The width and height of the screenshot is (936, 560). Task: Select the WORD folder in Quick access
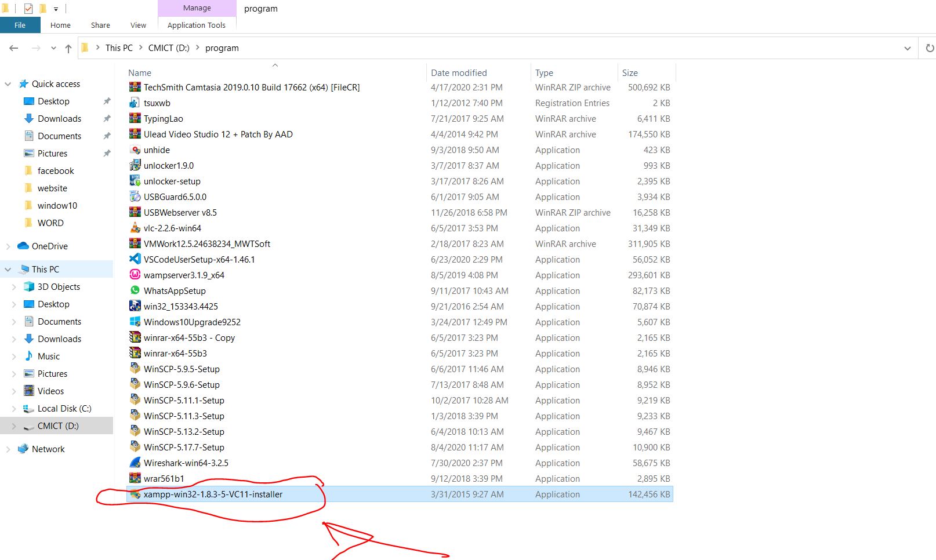click(x=50, y=223)
